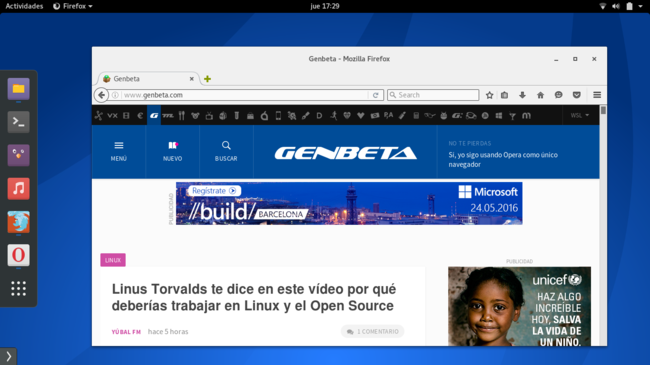
Task: Open the Microsoft build Barcelona banner
Action: point(349,203)
